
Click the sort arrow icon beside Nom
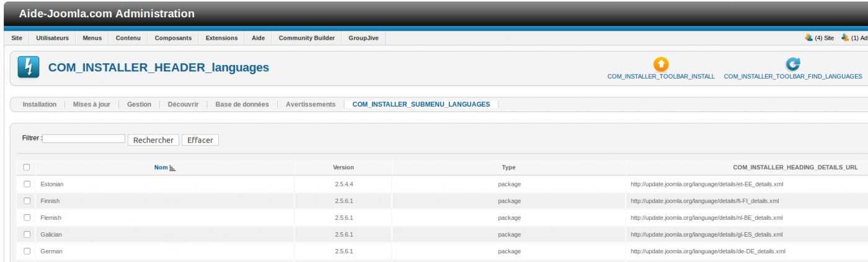172,168
